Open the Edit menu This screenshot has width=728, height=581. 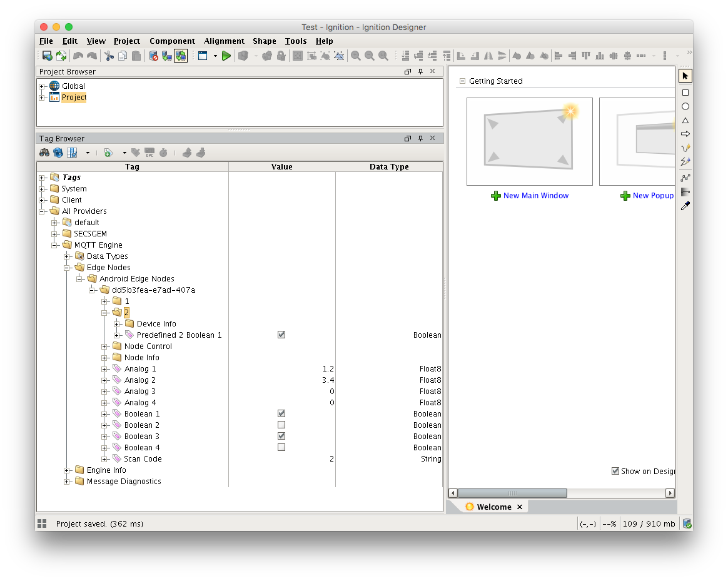[69, 41]
